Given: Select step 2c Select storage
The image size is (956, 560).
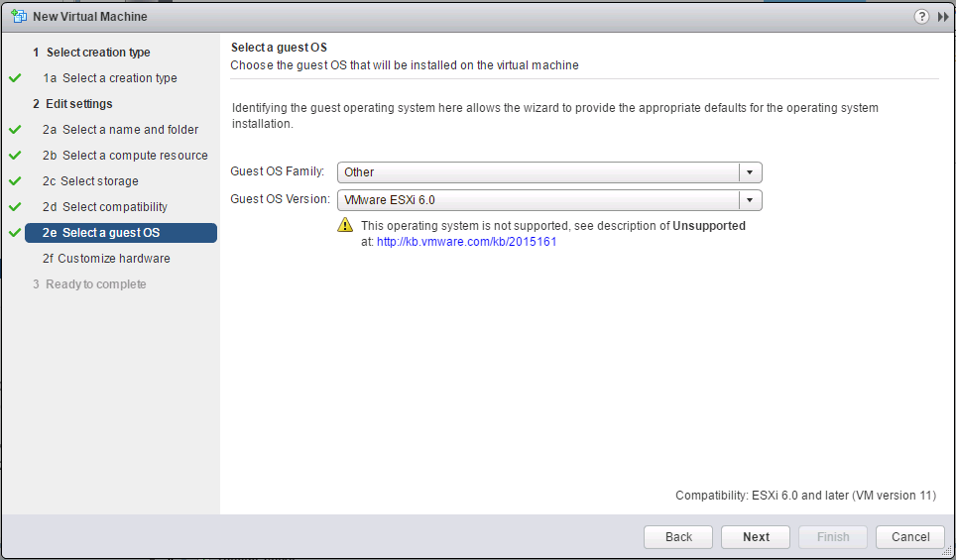Looking at the screenshot, I should pyautogui.click(x=90, y=181).
